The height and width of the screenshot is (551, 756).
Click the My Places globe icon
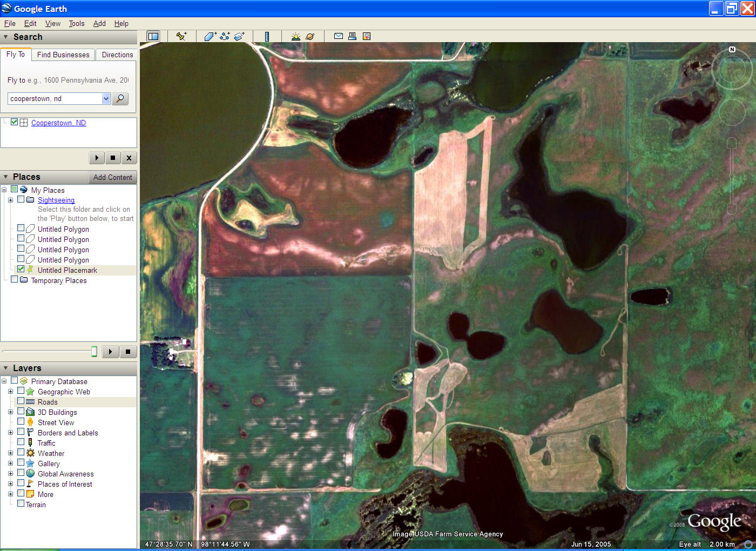coord(24,190)
